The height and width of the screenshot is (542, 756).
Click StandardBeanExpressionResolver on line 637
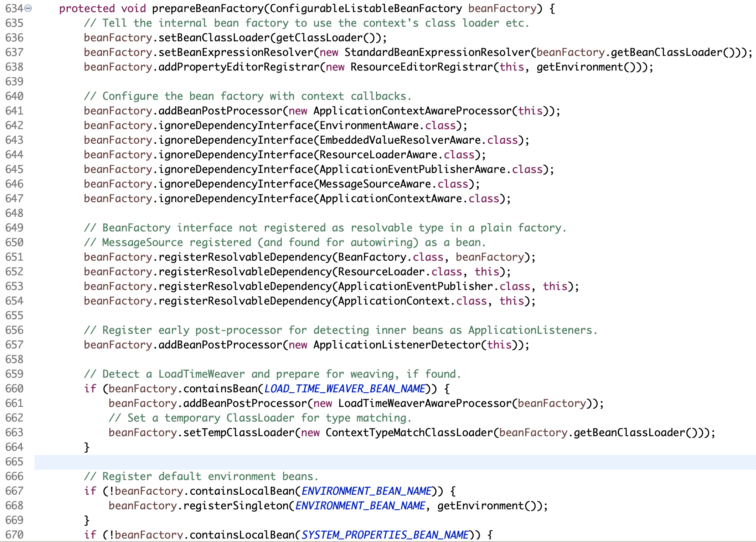(x=437, y=52)
